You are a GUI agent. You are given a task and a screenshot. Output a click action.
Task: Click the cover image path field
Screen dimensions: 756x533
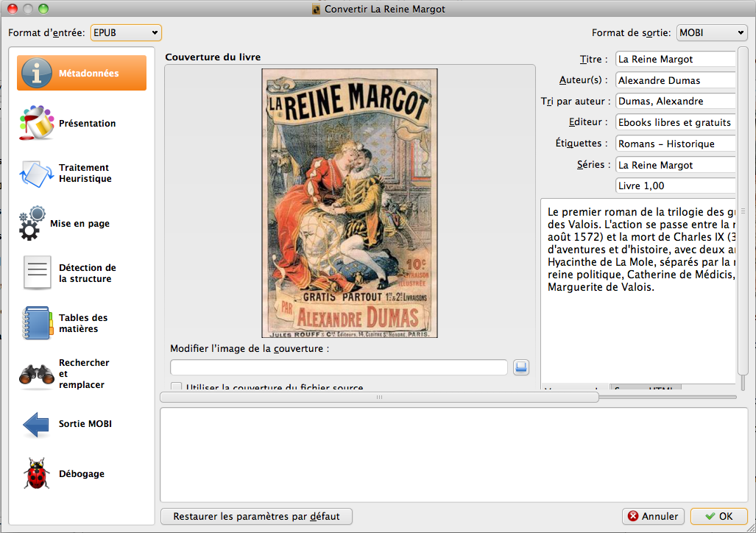click(339, 367)
